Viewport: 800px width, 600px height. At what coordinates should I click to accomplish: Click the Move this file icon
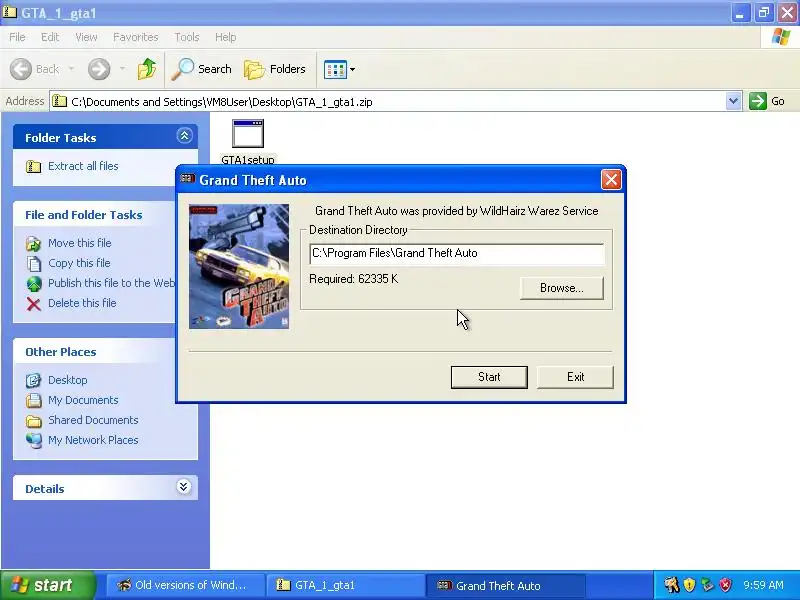(34, 244)
